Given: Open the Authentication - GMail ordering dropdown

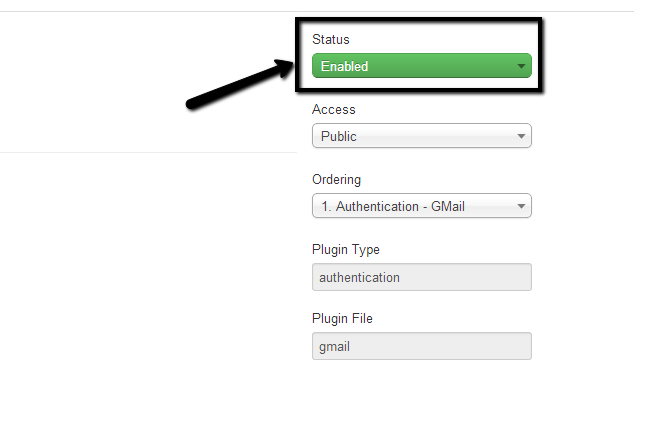Looking at the screenshot, I should pos(421,207).
